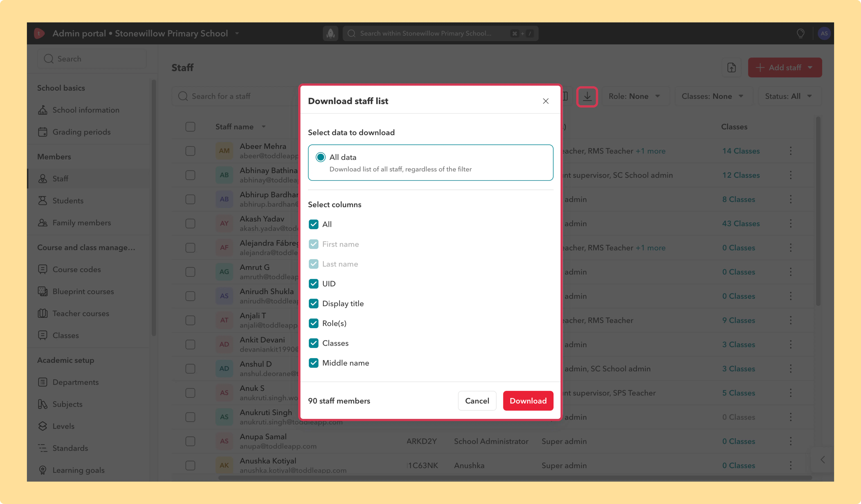Click the download staff list icon
This screenshot has height=504, width=861.
click(x=587, y=97)
